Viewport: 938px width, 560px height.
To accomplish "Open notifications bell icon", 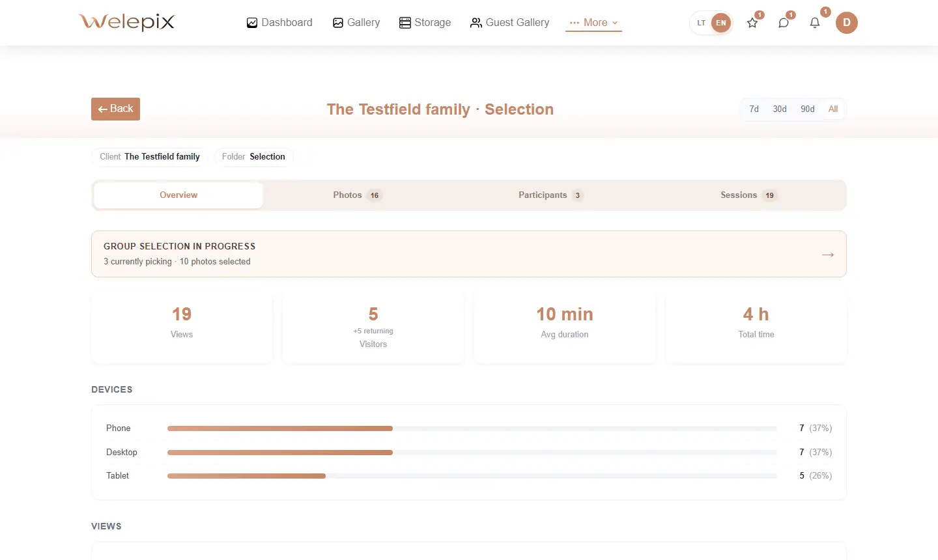I will (x=815, y=23).
